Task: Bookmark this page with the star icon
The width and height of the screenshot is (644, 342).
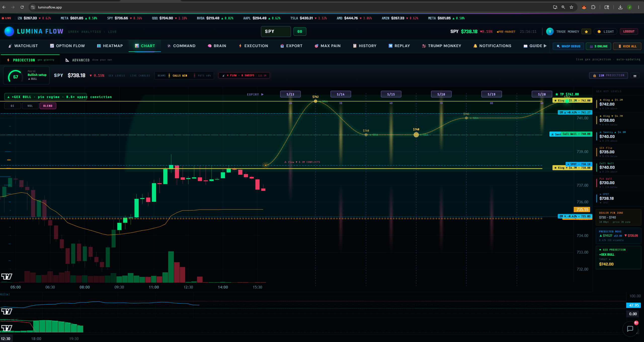Action: [x=572, y=7]
